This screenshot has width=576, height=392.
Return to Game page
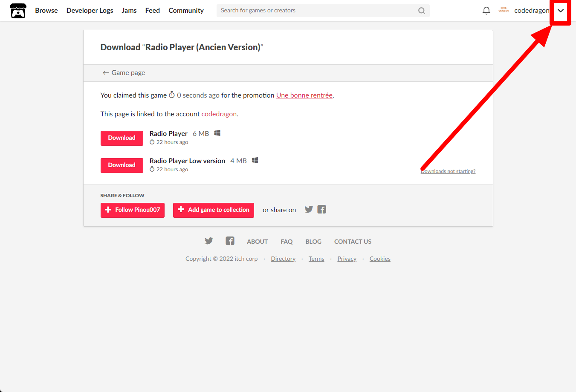124,73
